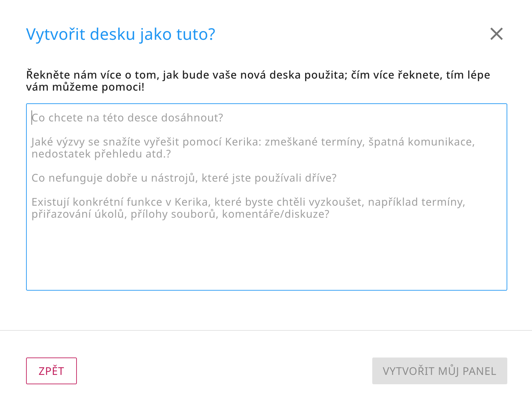Click the VYTVOŘIT MŮJ PANEL button
This screenshot has height=408, width=532.
(x=439, y=371)
